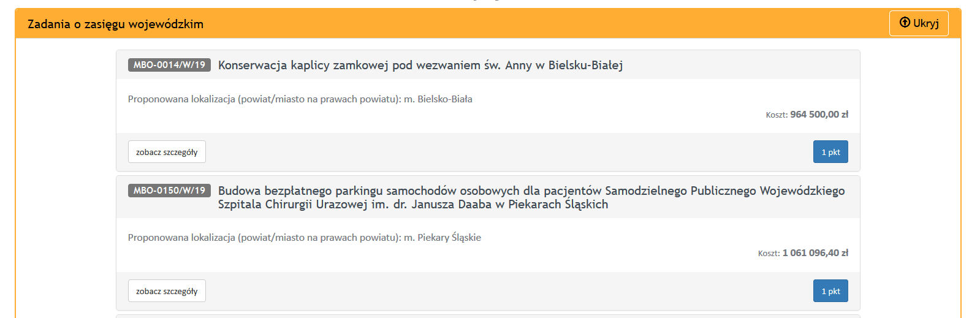Screen dimensions: 980x318
Task: Assign 1 pkt to the hospital parking task
Action: click(x=830, y=291)
